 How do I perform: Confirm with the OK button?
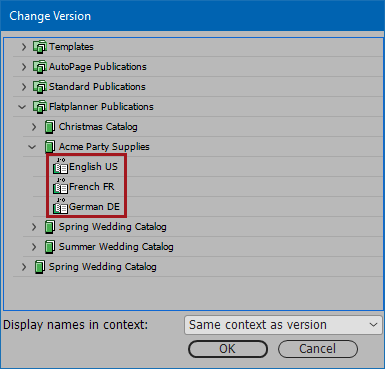(x=228, y=349)
